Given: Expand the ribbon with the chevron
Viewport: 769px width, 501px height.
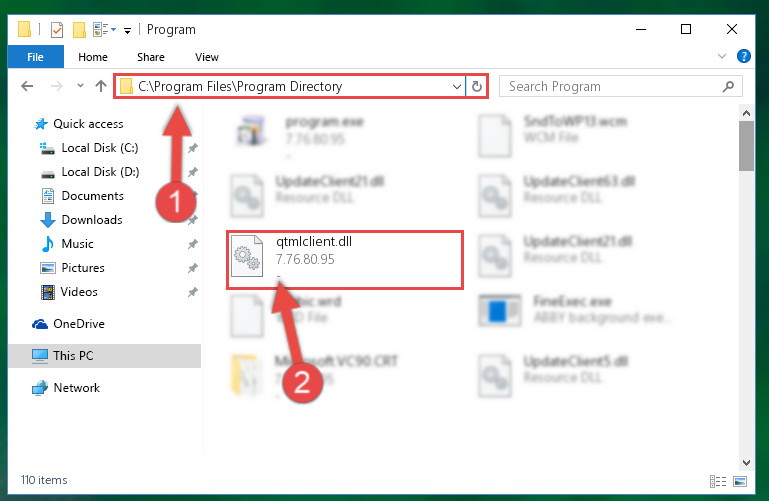Looking at the screenshot, I should [721, 56].
